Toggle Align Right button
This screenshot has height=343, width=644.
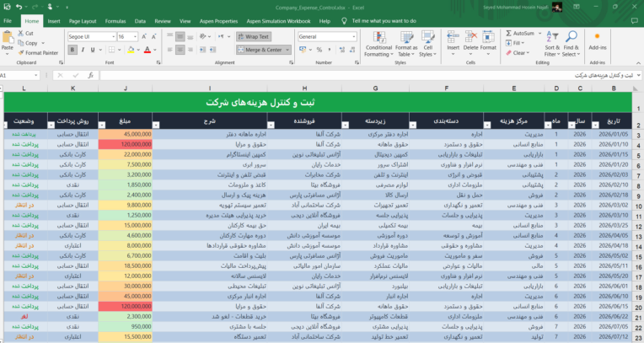coord(191,50)
